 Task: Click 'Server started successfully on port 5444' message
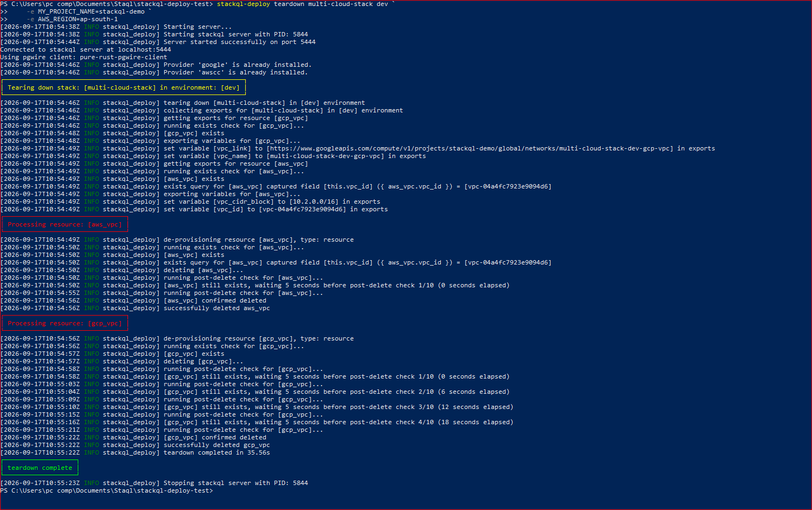pos(239,42)
